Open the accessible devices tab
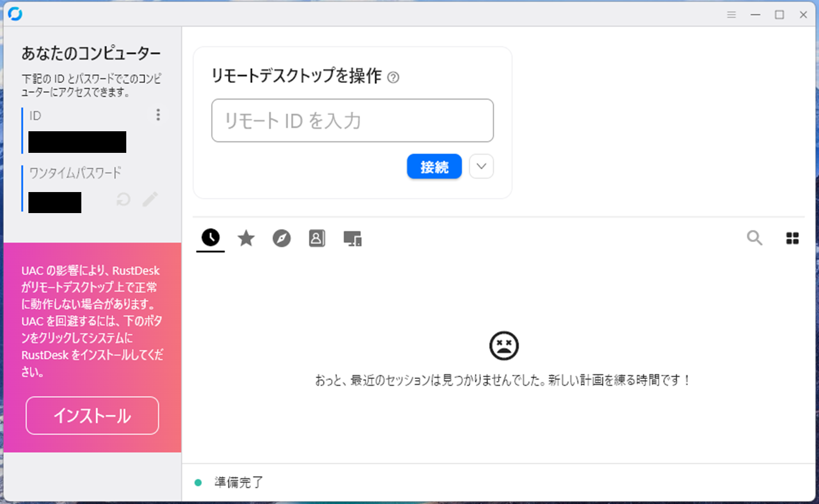The width and height of the screenshot is (819, 504). [353, 239]
